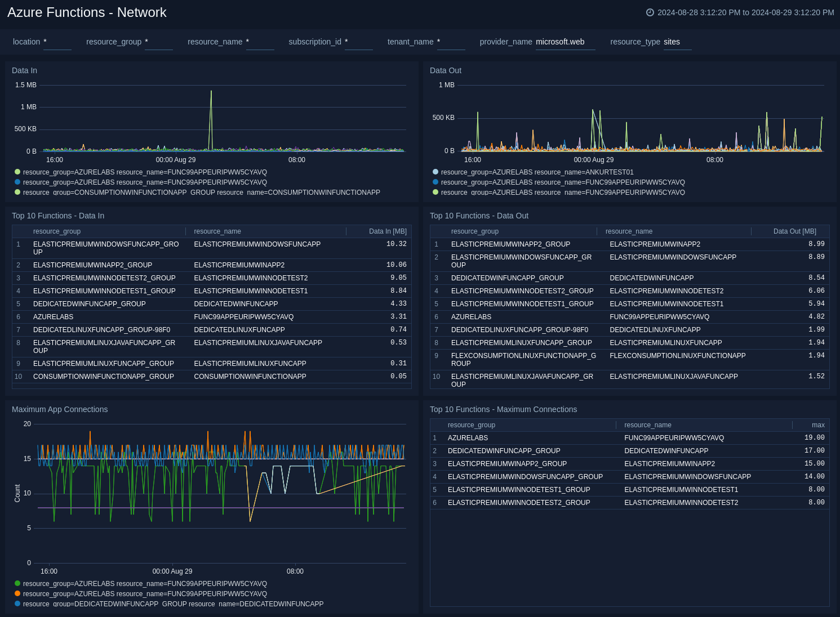840x617 pixels.
Task: Select AZURELABS in Maximum Connections table
Action: (468, 438)
